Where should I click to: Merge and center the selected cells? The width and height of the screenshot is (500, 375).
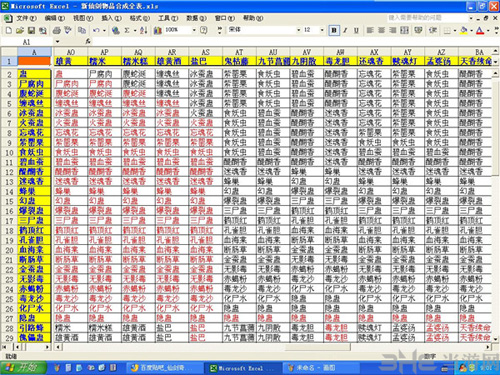click(x=404, y=31)
